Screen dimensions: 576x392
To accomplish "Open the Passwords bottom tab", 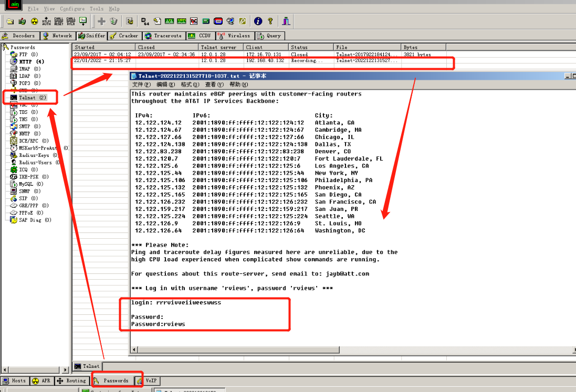I will (x=112, y=381).
